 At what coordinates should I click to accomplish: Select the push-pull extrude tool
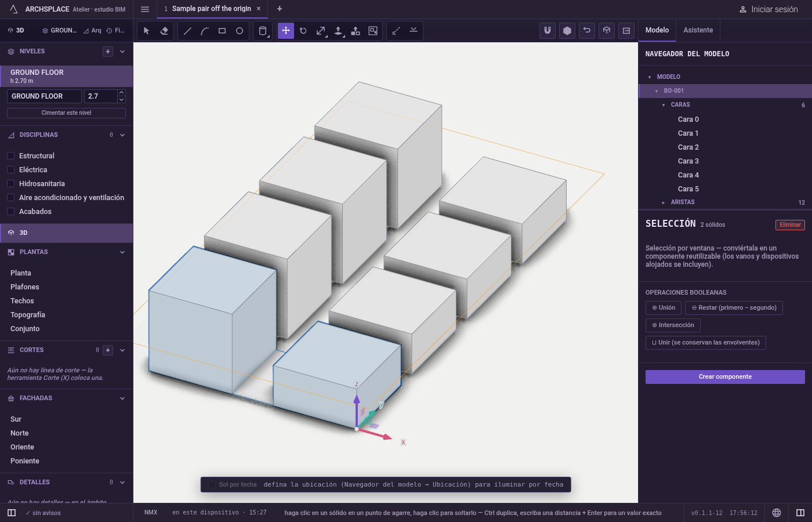338,31
